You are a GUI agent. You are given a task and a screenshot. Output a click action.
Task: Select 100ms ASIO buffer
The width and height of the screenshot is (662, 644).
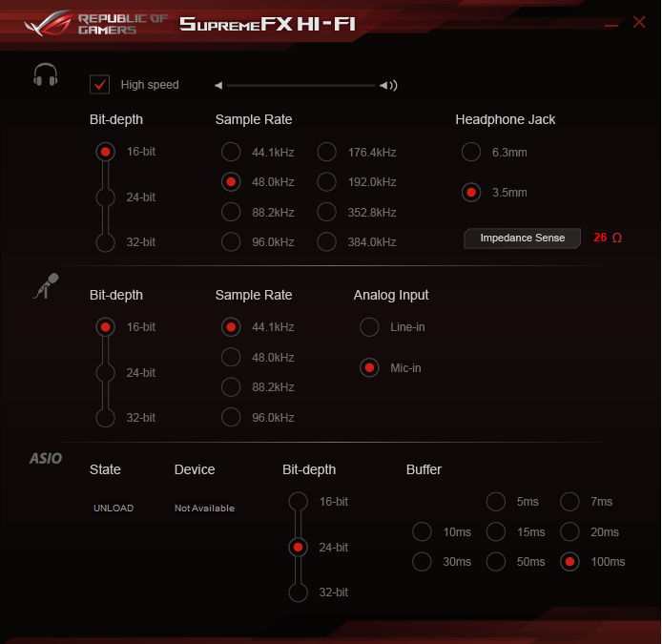tap(570, 562)
